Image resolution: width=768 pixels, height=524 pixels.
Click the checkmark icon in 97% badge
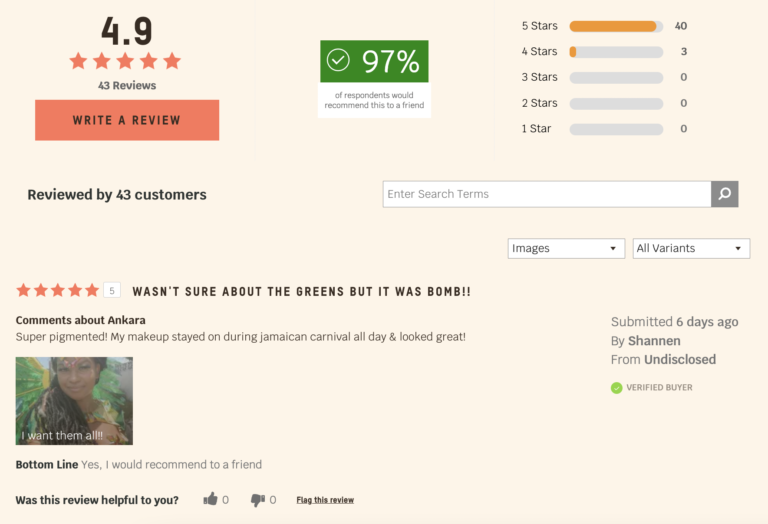pyautogui.click(x=339, y=61)
